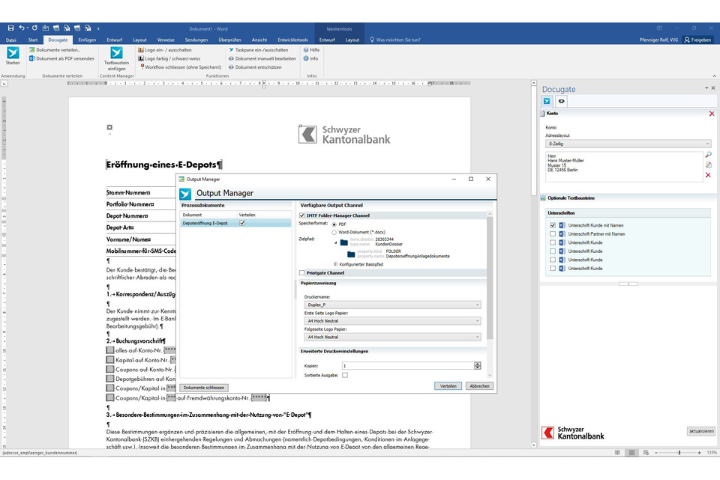The width and height of the screenshot is (720, 480).
Task: Click the magnifier search icon beside address box
Action: (708, 155)
